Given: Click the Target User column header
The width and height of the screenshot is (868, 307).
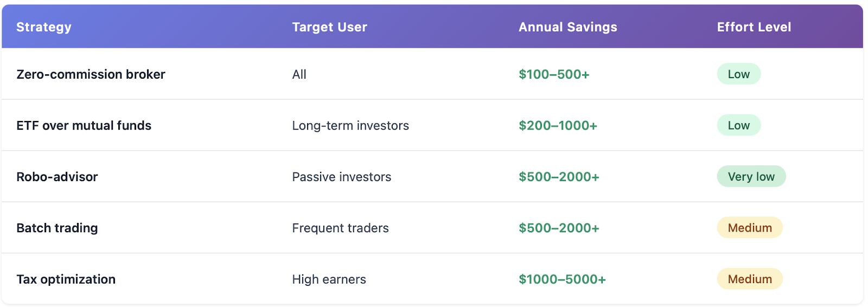Looking at the screenshot, I should tap(329, 27).
